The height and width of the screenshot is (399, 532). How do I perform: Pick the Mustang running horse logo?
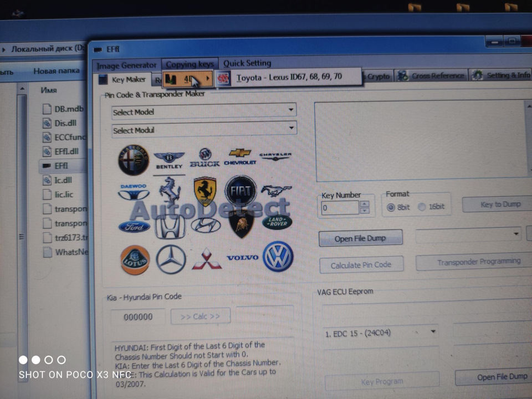click(x=276, y=191)
